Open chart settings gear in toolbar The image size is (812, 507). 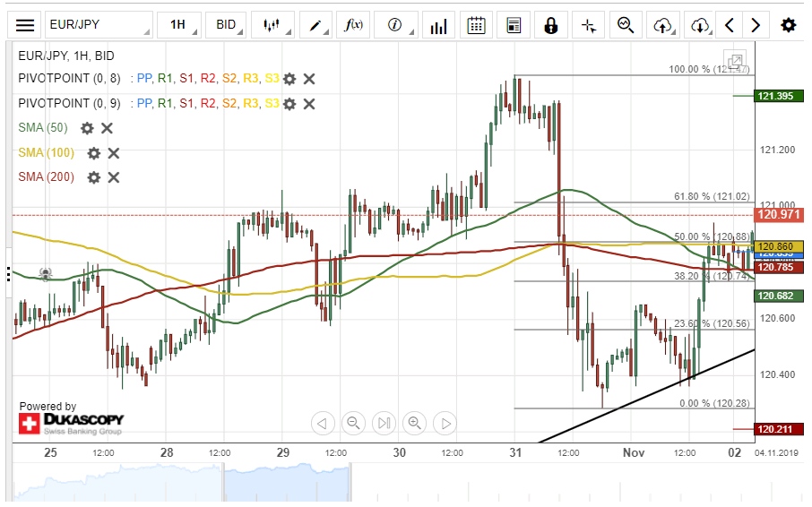click(788, 25)
